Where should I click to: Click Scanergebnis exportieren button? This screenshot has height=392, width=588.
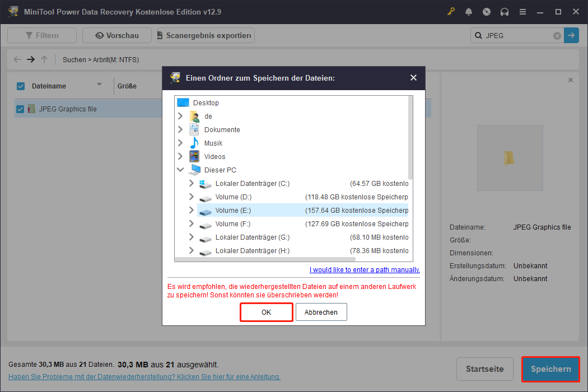tap(206, 35)
